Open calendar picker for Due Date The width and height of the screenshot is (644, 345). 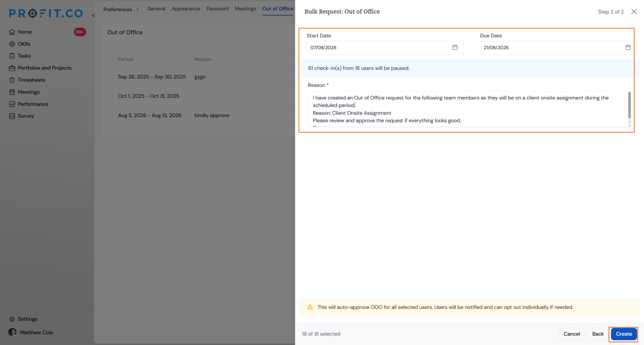(x=628, y=47)
